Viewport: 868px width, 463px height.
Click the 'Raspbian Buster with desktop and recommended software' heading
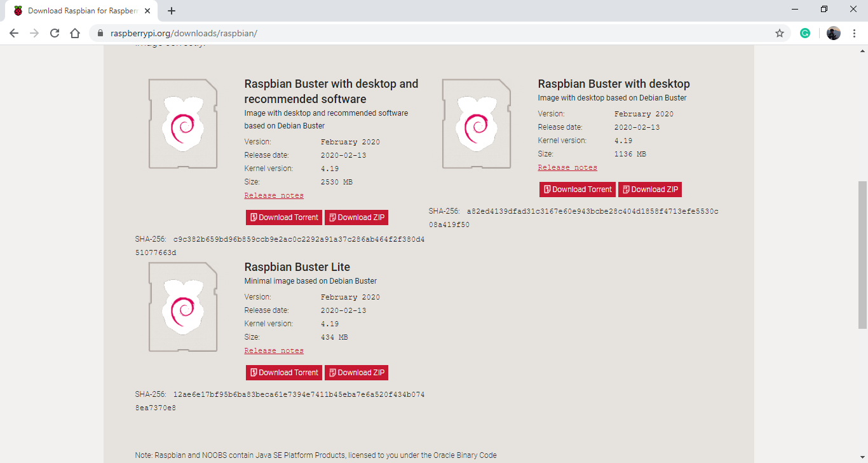tap(331, 92)
